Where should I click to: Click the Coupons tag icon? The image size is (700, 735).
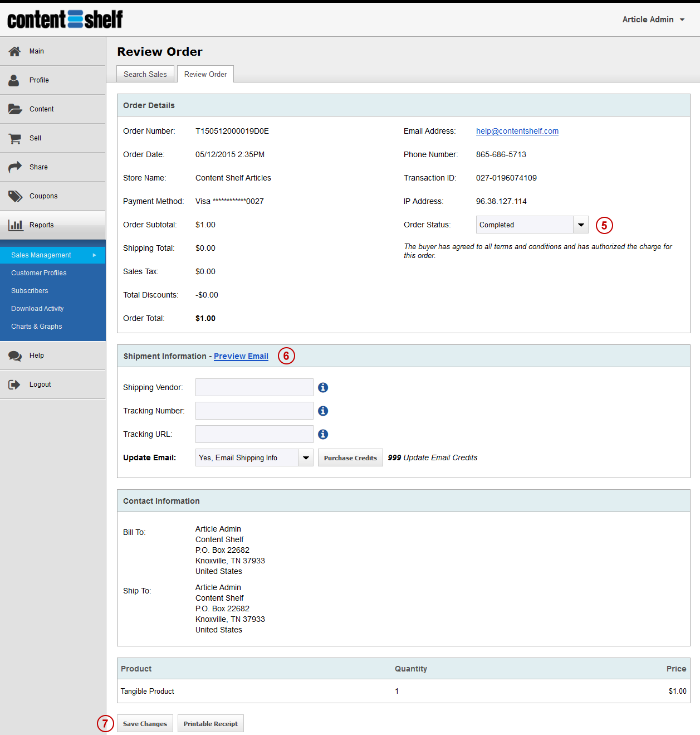tap(15, 196)
